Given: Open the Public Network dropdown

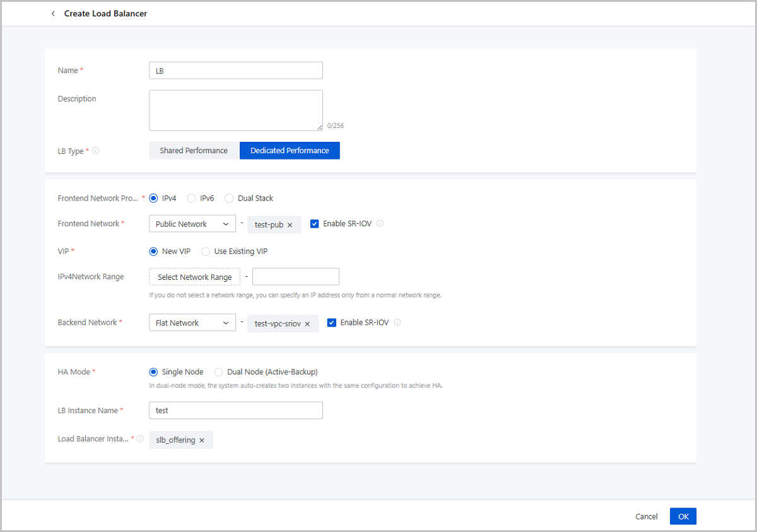Looking at the screenshot, I should (192, 224).
